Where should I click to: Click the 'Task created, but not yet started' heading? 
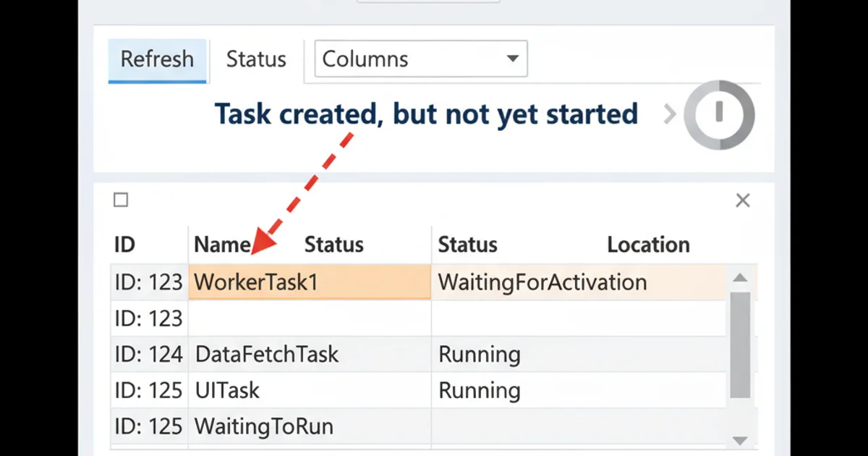click(x=427, y=114)
